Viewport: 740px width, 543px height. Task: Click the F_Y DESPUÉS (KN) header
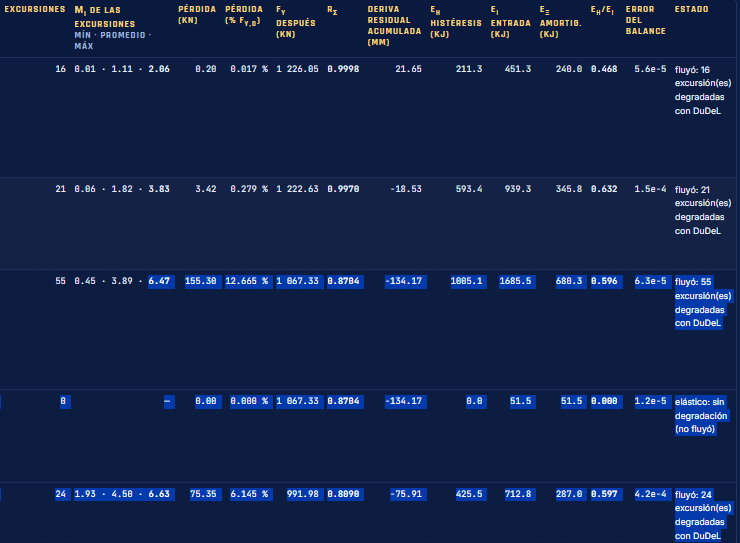[295, 22]
